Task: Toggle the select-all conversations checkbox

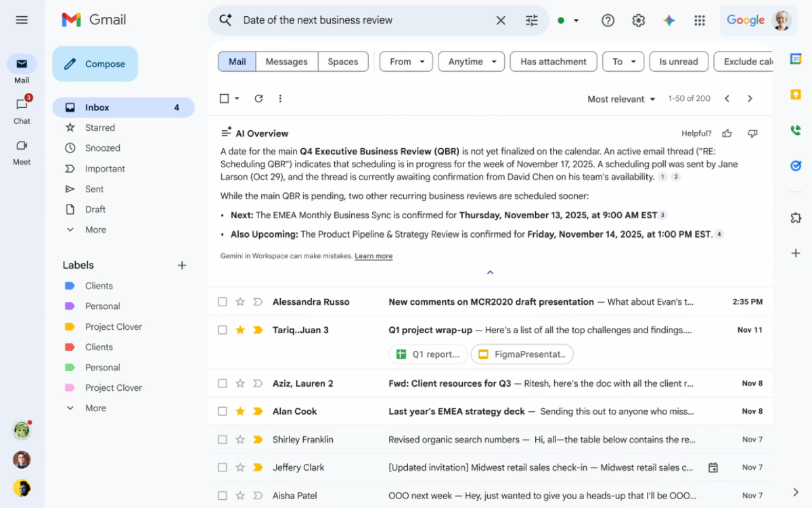Action: coord(224,98)
